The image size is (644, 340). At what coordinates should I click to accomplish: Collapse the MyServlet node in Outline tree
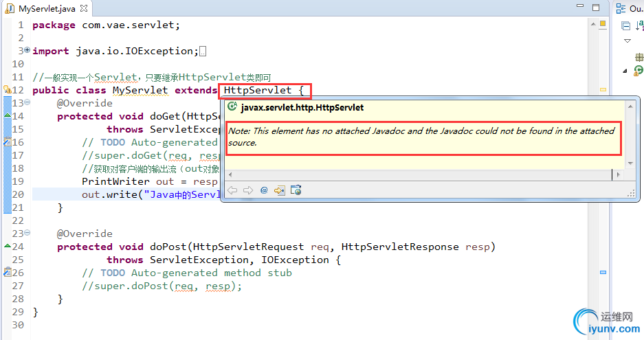[625, 71]
